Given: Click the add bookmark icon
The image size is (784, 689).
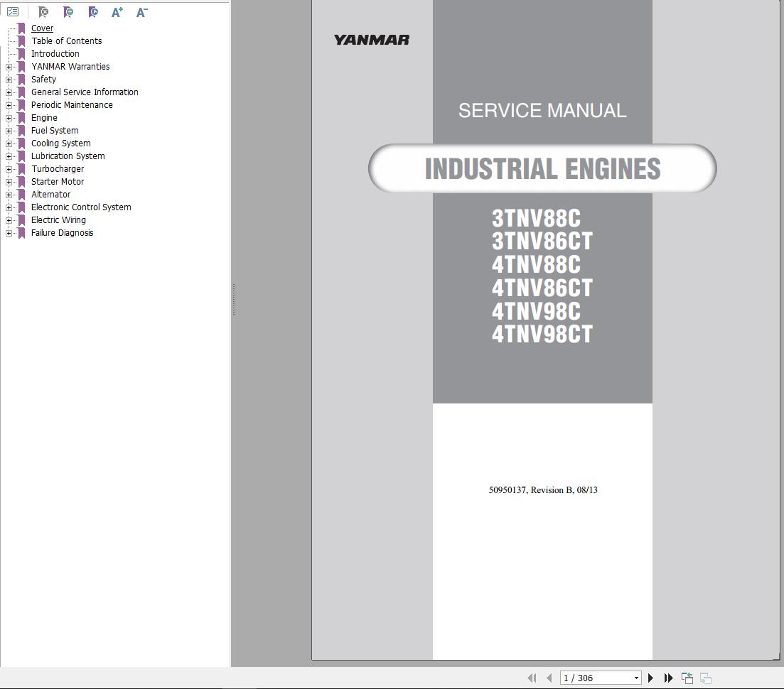Looking at the screenshot, I should pos(68,12).
